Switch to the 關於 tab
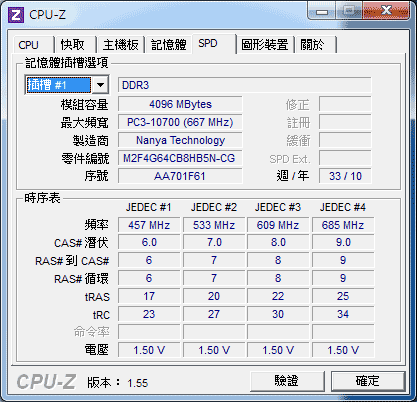Viewport: 417px width, 402px height. pyautogui.click(x=315, y=45)
